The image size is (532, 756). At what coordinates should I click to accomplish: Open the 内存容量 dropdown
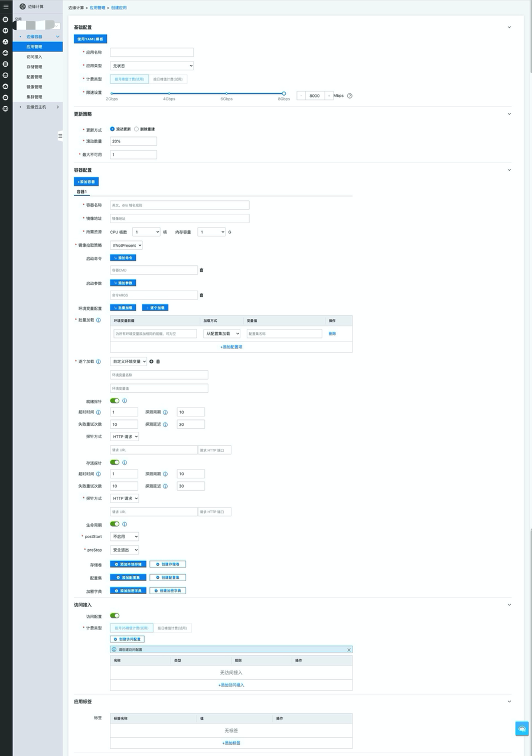pyautogui.click(x=211, y=232)
